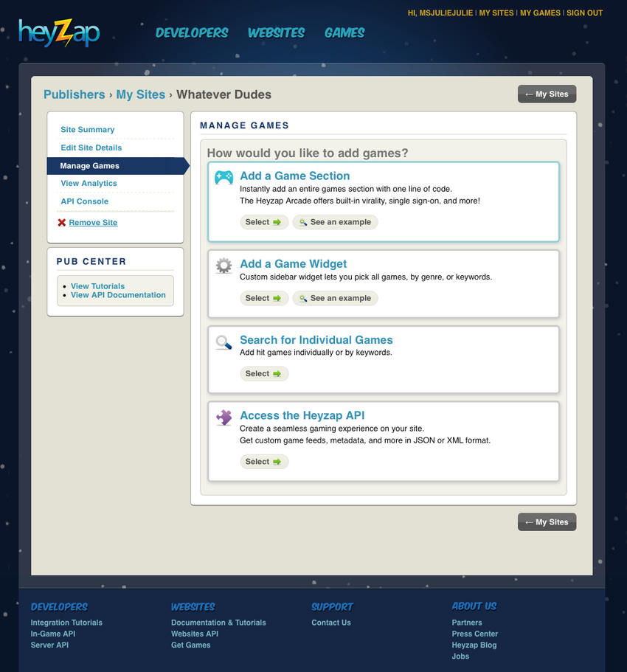The image size is (627, 672).
Task: Open Jobs footer link
Action: [460, 656]
